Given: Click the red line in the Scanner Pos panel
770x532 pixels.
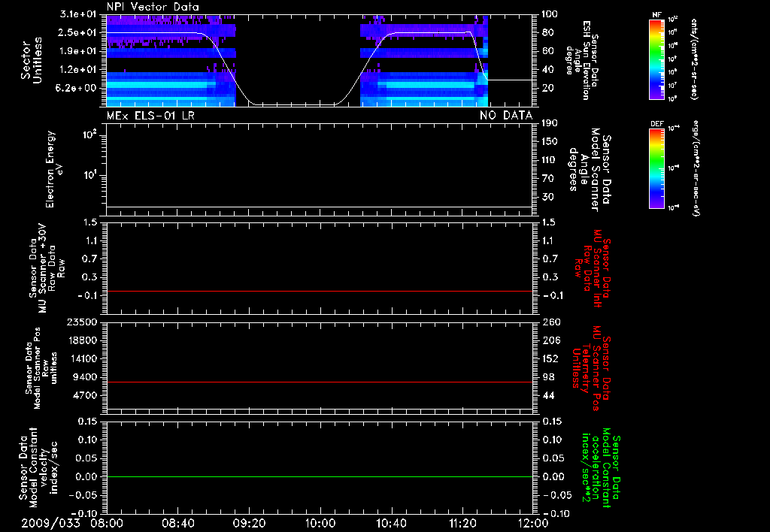Looking at the screenshot, I should tap(320, 382).
